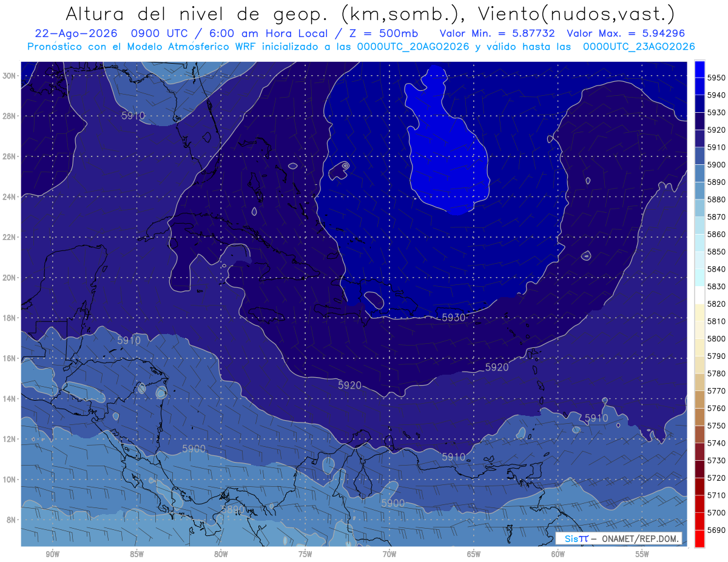Click the Sistπ logo text
The image size is (728, 562).
click(x=576, y=539)
